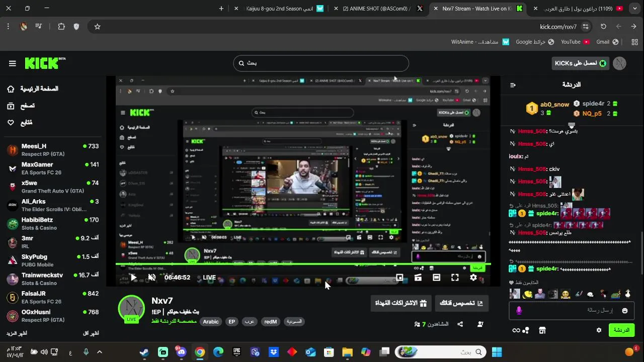The height and width of the screenshot is (362, 644).
Task: Show hidden system tray icons
Action: coord(100,352)
